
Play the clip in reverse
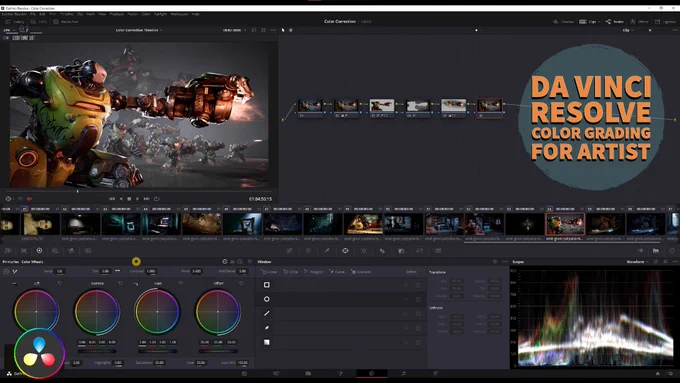(121, 199)
